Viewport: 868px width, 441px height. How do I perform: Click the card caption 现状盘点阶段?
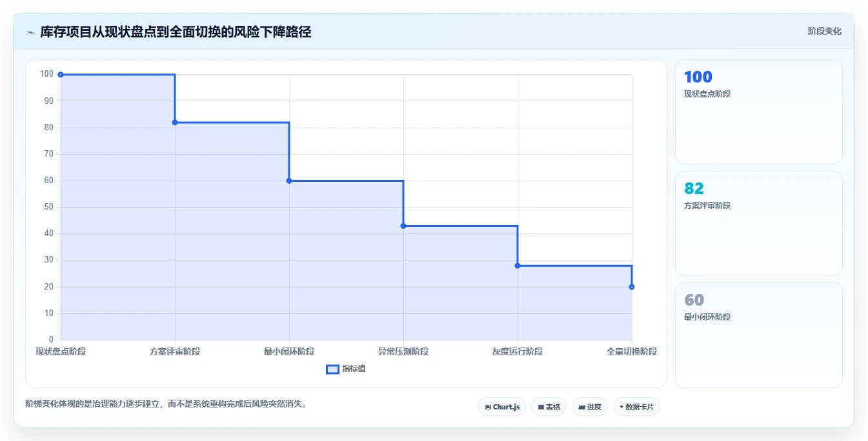click(707, 94)
